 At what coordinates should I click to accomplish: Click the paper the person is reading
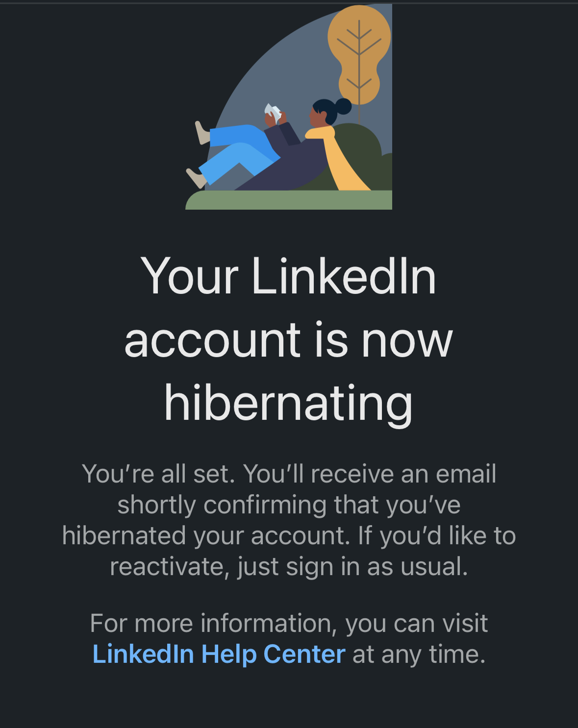click(x=273, y=114)
